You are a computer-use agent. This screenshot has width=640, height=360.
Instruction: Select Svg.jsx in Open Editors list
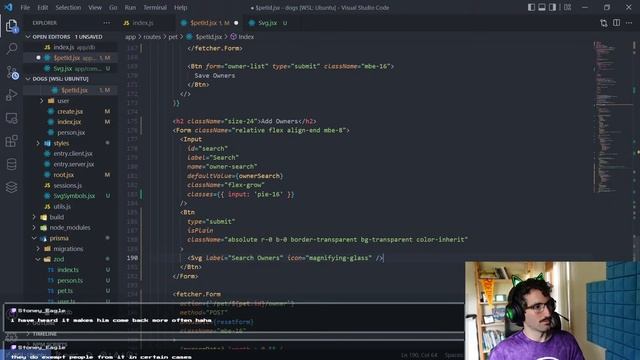(70, 69)
